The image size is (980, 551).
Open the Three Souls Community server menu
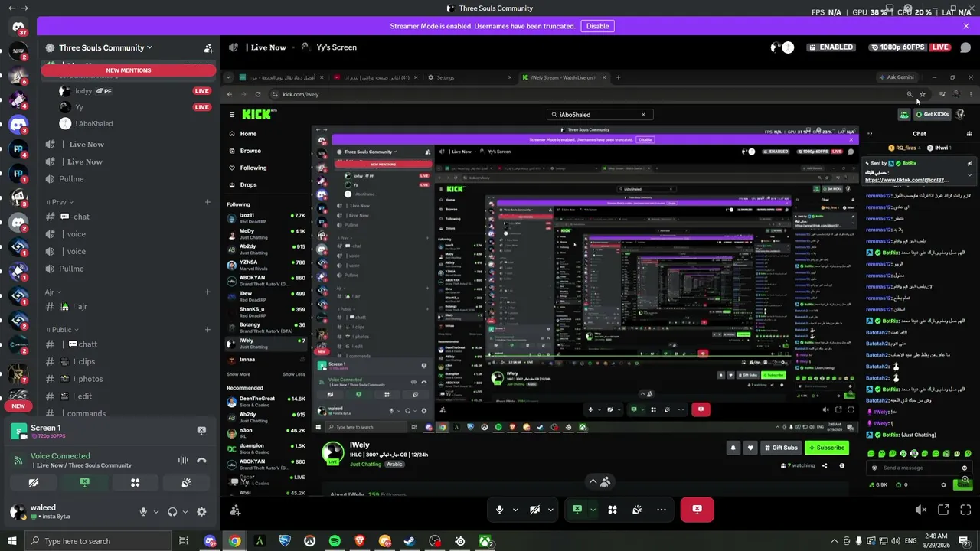click(106, 47)
